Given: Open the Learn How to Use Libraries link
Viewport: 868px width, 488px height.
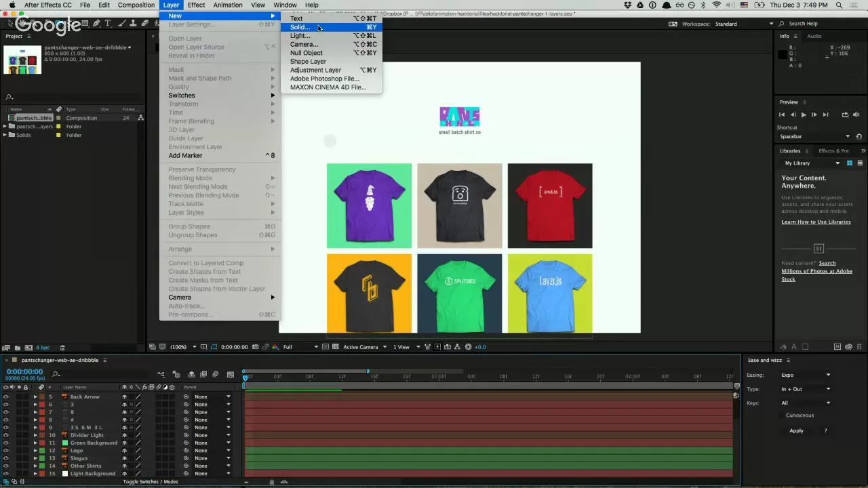Looking at the screenshot, I should 816,222.
